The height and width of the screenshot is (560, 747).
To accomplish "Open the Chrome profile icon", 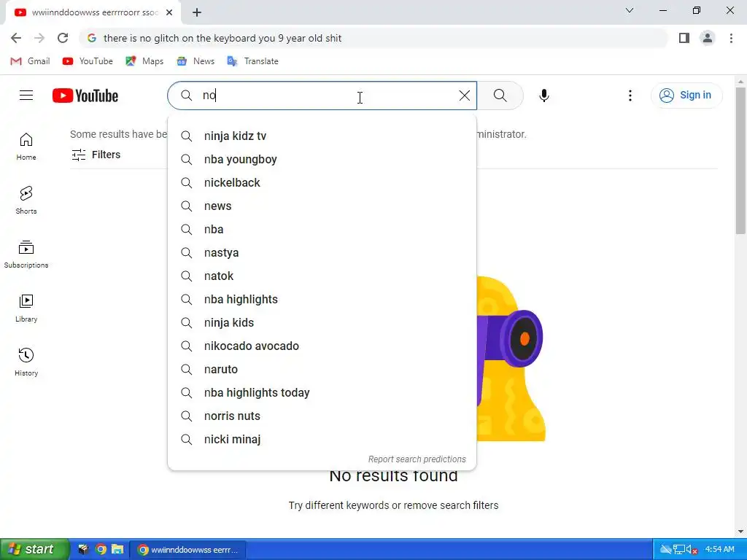I will tap(708, 38).
